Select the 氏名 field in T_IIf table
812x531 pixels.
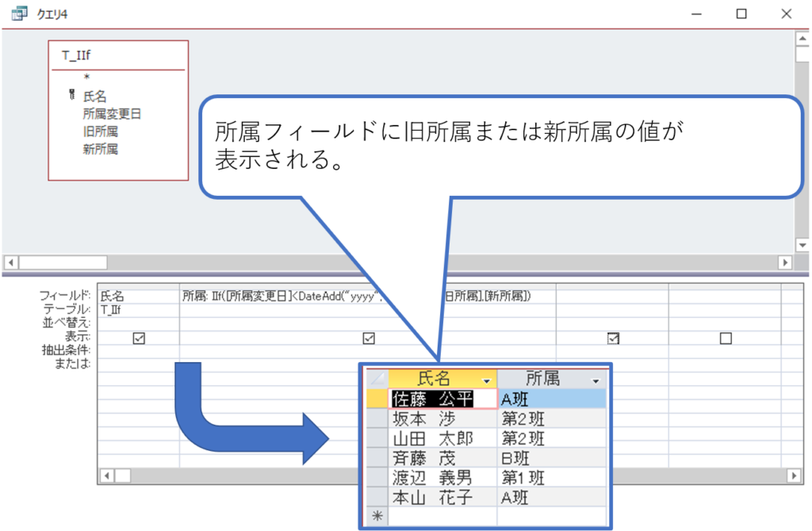95,96
